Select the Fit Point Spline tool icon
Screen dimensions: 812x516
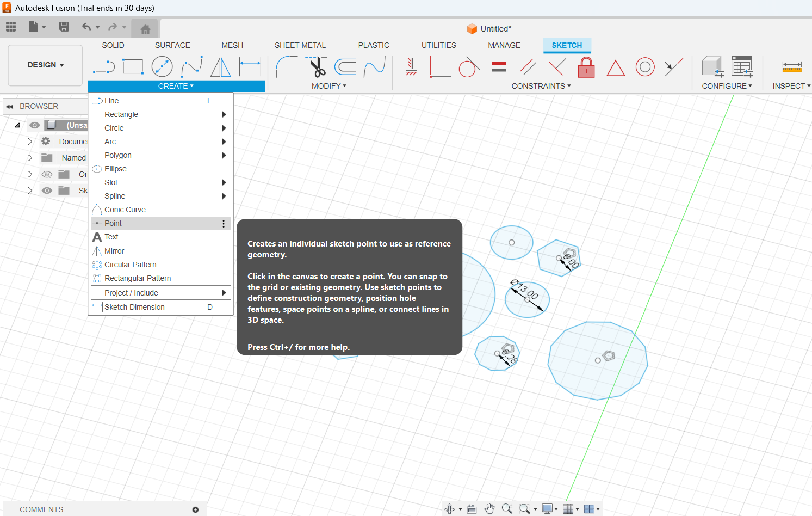[191, 67]
